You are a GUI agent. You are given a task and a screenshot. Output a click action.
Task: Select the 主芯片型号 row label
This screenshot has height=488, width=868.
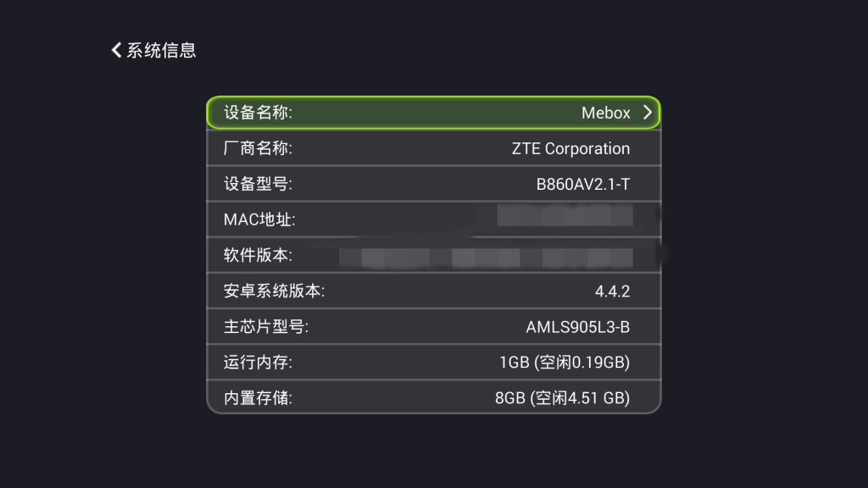266,327
